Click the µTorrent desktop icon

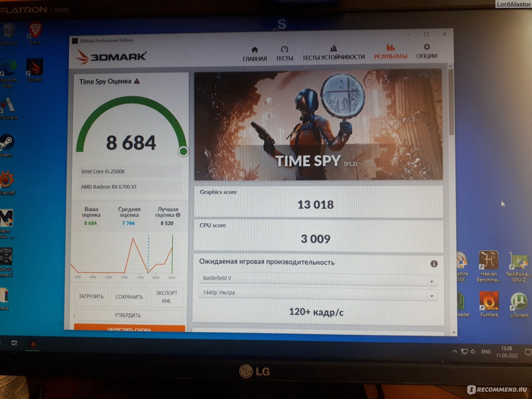[519, 305]
